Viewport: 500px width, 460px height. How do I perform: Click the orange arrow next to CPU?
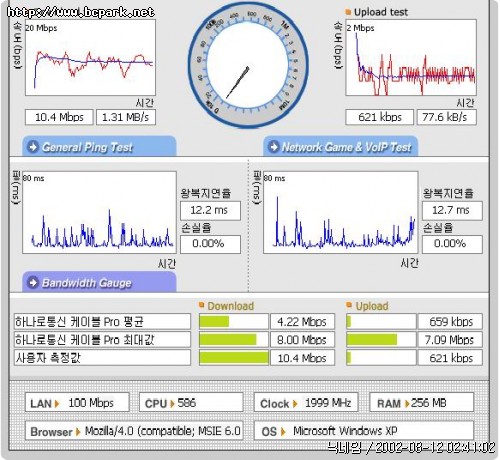click(x=172, y=403)
